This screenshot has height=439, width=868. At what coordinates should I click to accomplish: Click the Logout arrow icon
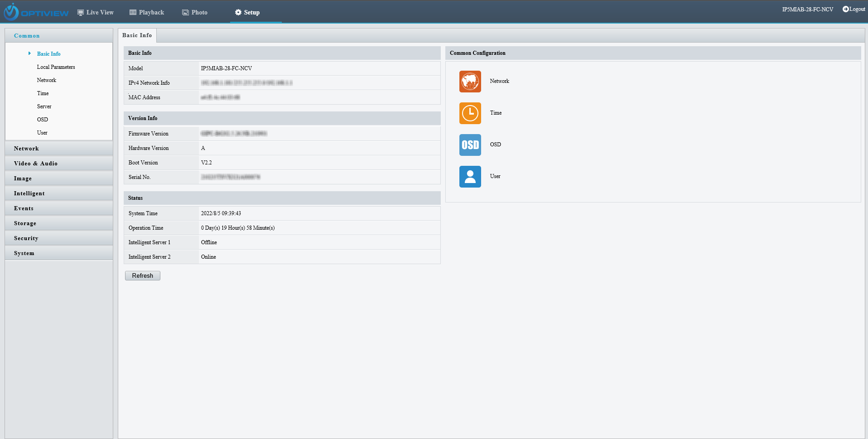(845, 9)
